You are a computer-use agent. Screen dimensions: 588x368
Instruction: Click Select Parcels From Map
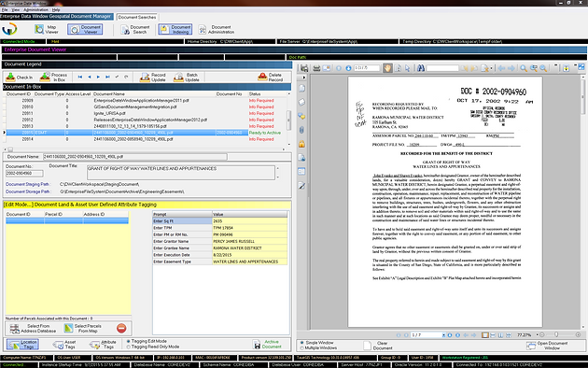click(83, 329)
